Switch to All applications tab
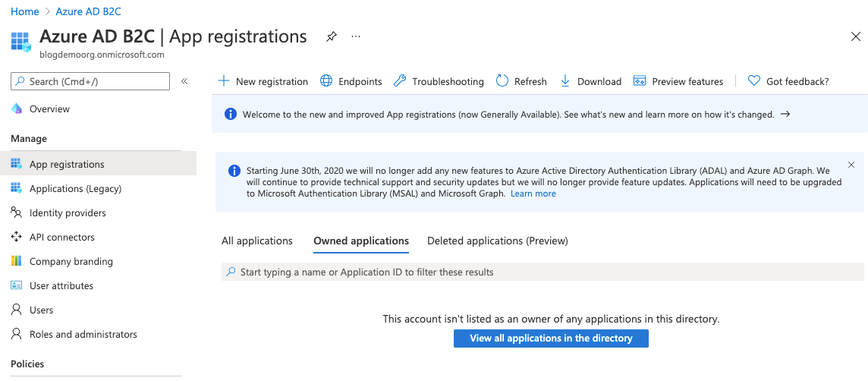Screen dimensions: 868x381 [x=257, y=241]
